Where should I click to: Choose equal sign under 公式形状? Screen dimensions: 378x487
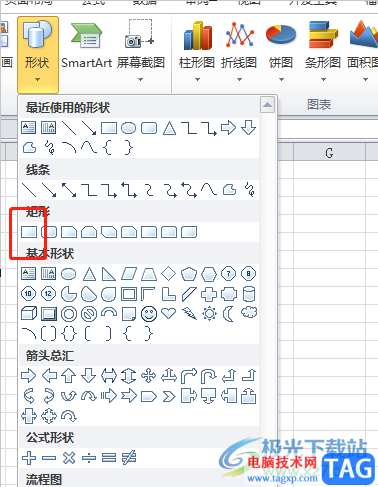[x=109, y=458]
